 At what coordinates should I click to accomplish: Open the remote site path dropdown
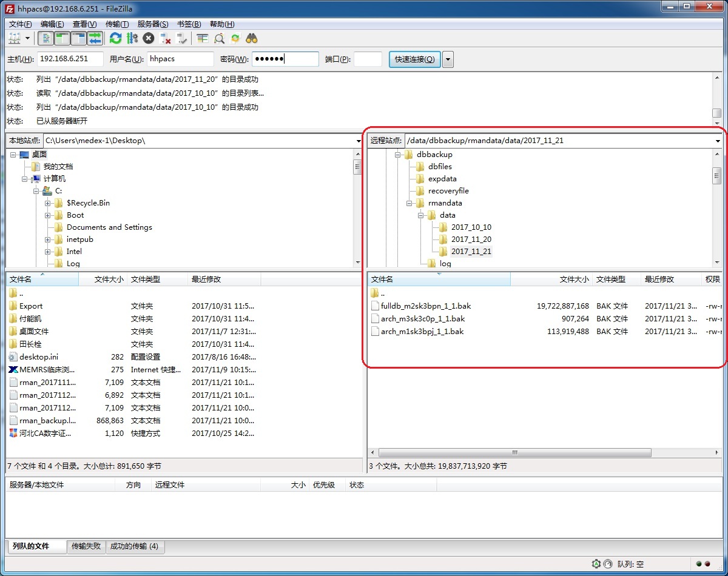pos(718,141)
